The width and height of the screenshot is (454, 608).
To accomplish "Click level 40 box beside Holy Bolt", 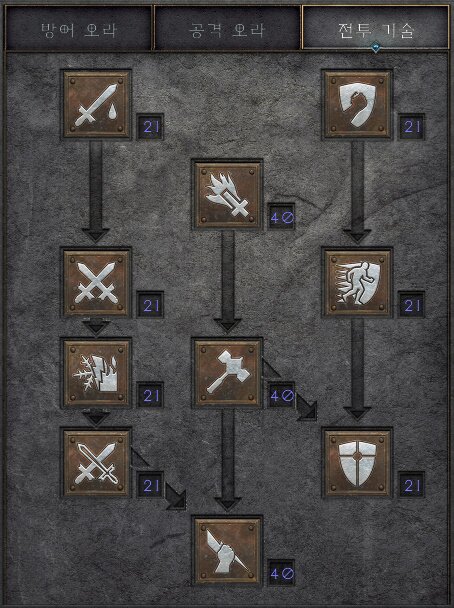I will [281, 217].
